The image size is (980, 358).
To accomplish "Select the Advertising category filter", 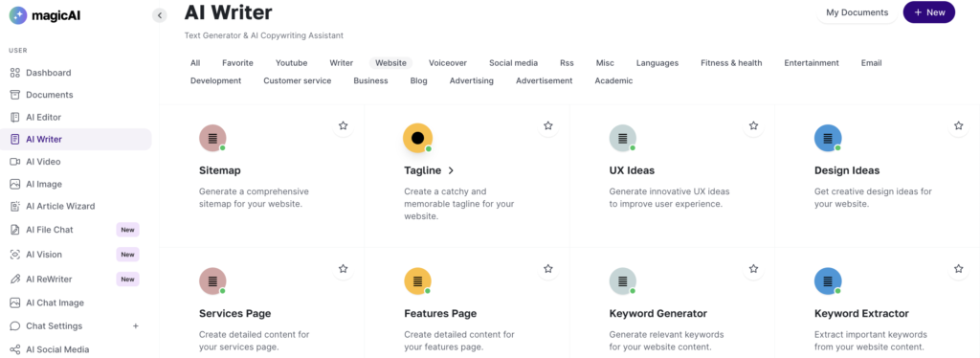I will click(x=471, y=81).
